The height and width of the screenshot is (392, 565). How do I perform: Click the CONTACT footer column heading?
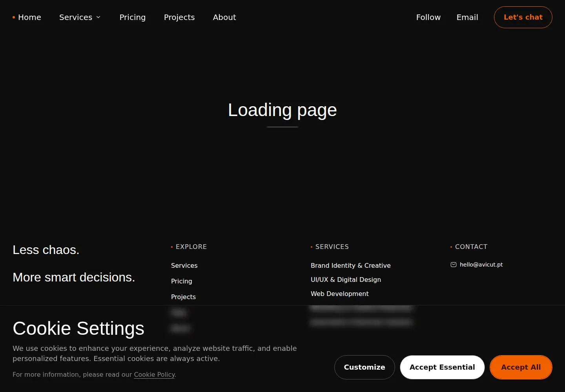coord(471,247)
